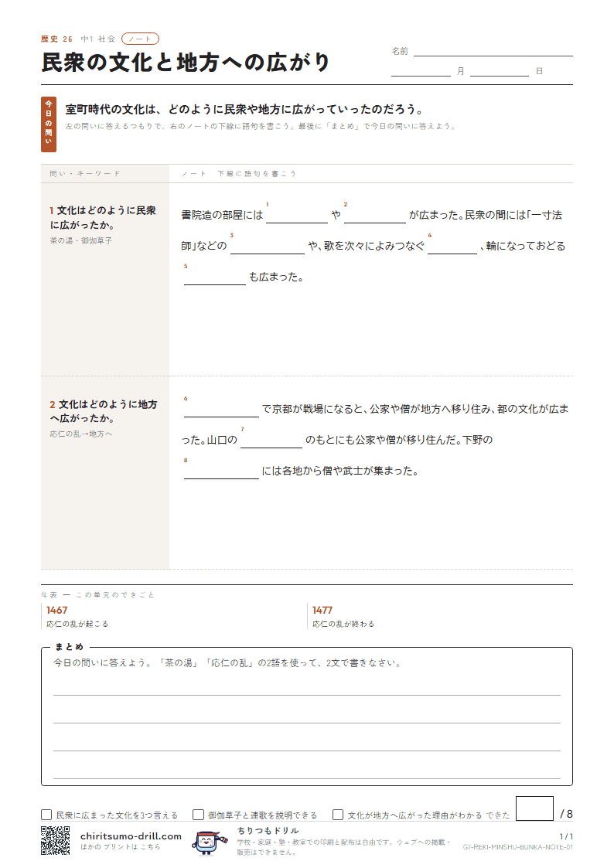Screen dimensions: 614x868
Task: Click the title 民衆の文化と地方への広がり
Action: click(186, 63)
